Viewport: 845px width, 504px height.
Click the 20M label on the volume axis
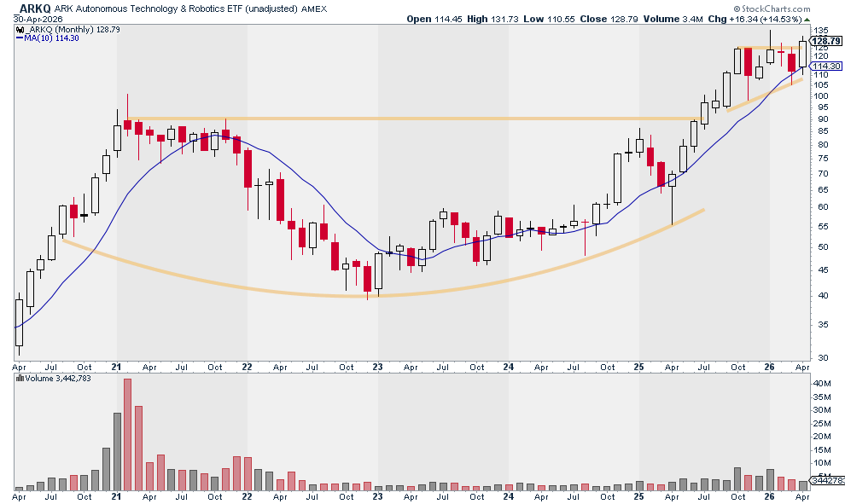[822, 436]
